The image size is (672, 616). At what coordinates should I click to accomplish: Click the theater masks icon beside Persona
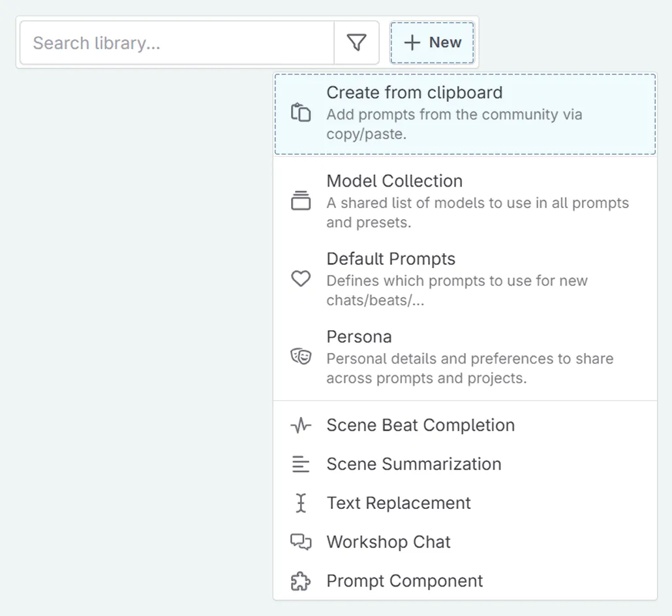(301, 356)
